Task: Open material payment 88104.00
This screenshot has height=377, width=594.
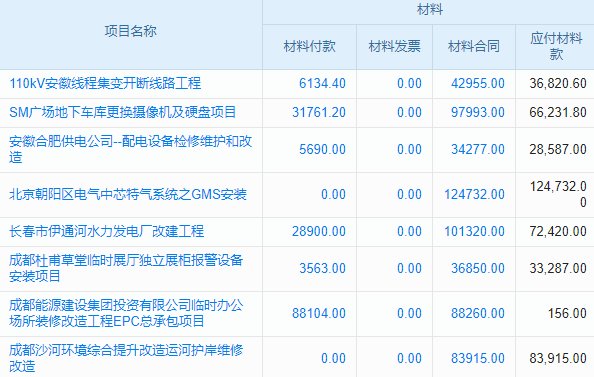Action: tap(319, 313)
